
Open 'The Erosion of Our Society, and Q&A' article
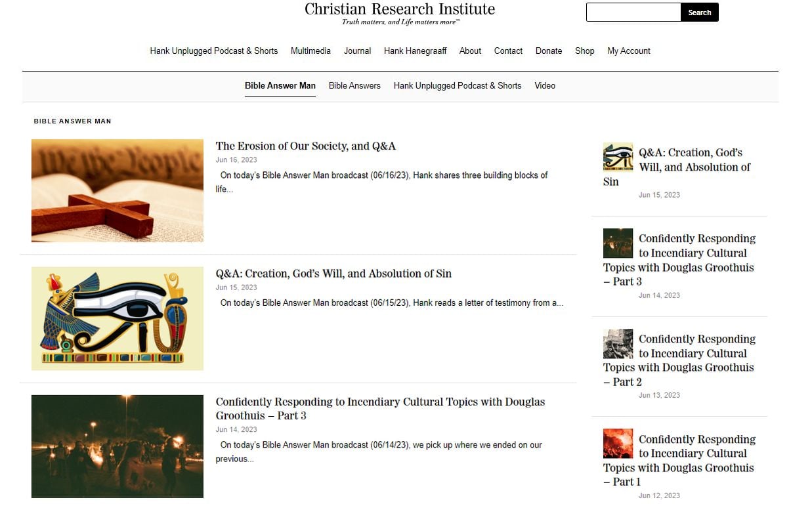(x=306, y=146)
